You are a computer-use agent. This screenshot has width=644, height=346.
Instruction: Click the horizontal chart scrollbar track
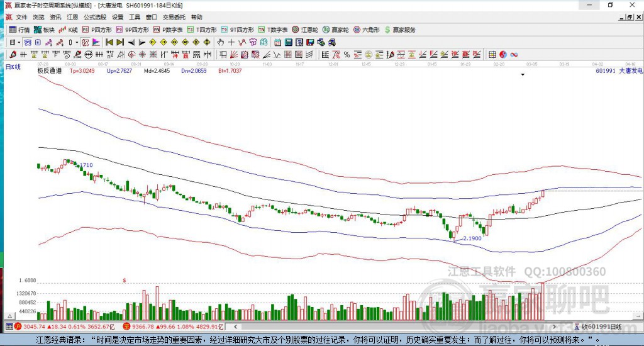(394, 326)
